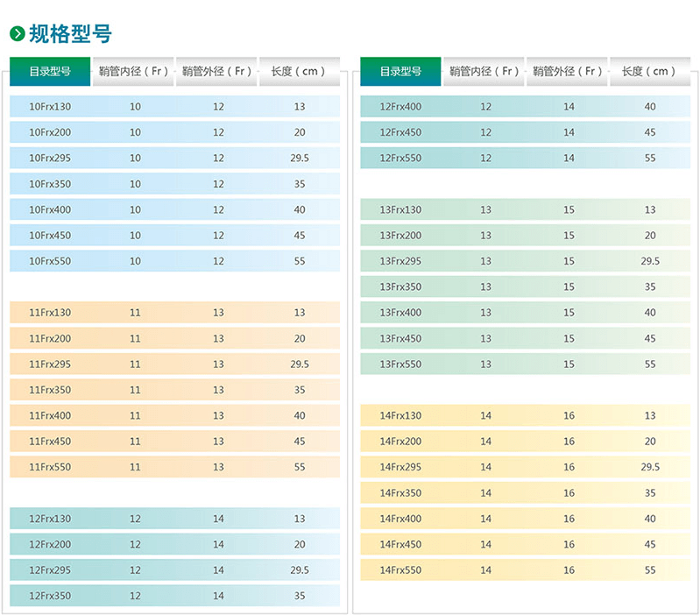Click right table's 长度 (cm) column header
Screen dimensions: 700x615
tap(649, 71)
